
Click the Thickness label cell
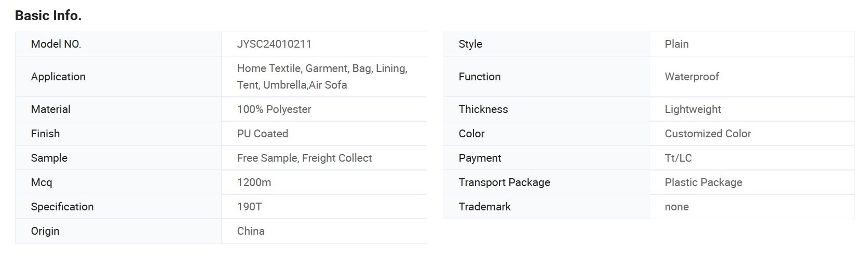click(546, 109)
